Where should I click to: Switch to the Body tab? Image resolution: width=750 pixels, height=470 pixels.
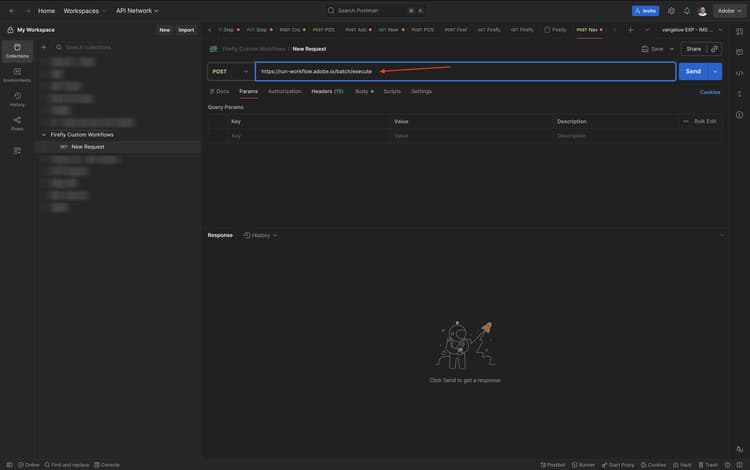(364, 91)
